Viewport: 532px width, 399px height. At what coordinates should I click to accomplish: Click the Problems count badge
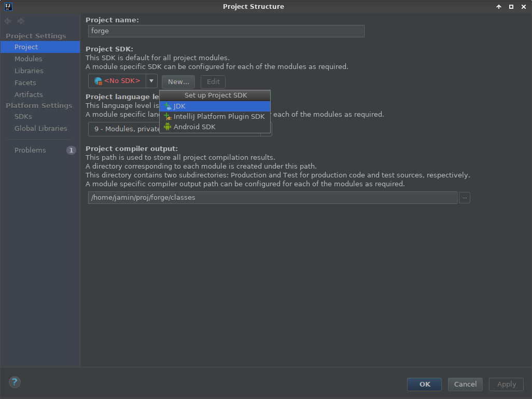[71, 150]
